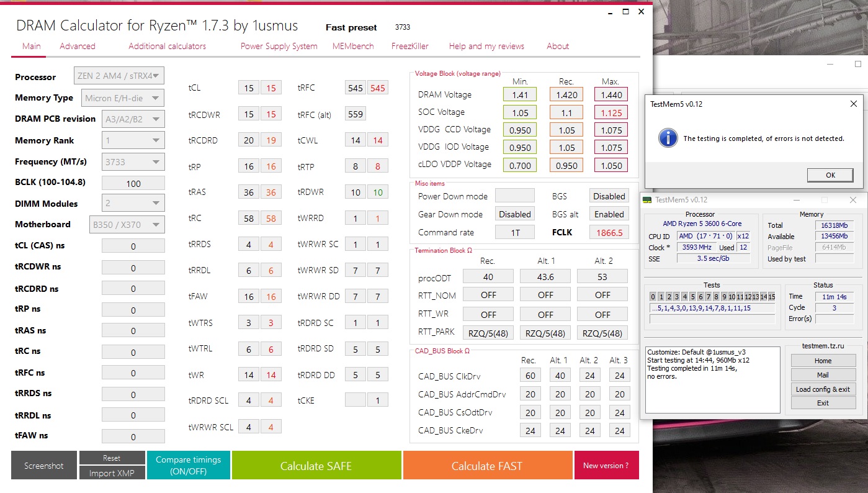Click the TestMem5 window title icon
The width and height of the screenshot is (868, 493).
click(647, 200)
